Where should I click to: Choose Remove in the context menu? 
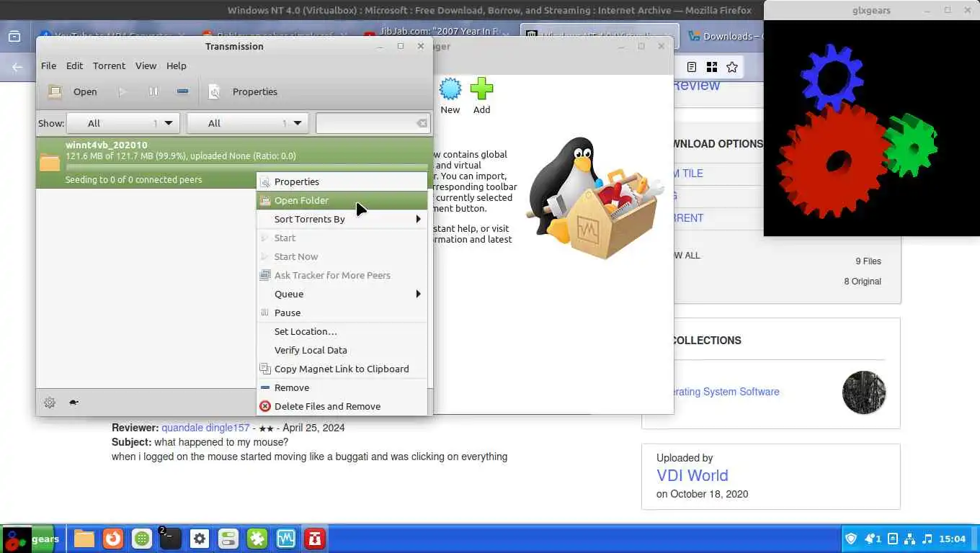[x=342, y=387]
